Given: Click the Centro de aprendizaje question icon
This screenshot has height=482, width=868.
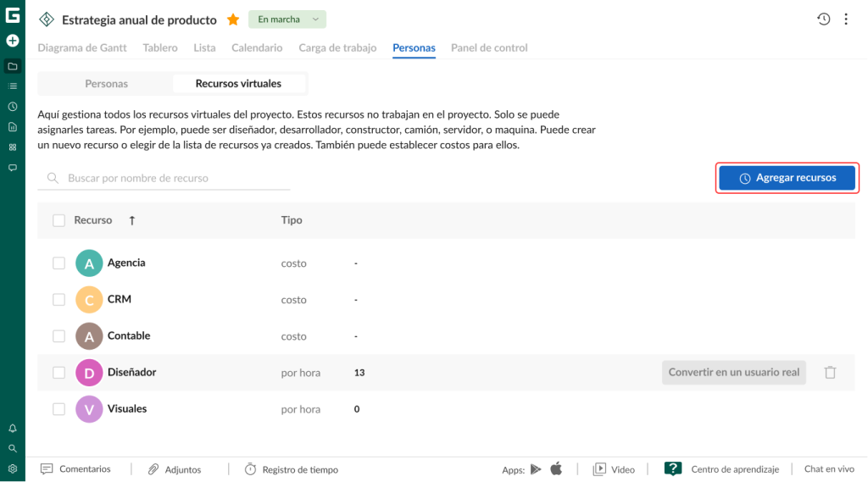Looking at the screenshot, I should [x=672, y=468].
